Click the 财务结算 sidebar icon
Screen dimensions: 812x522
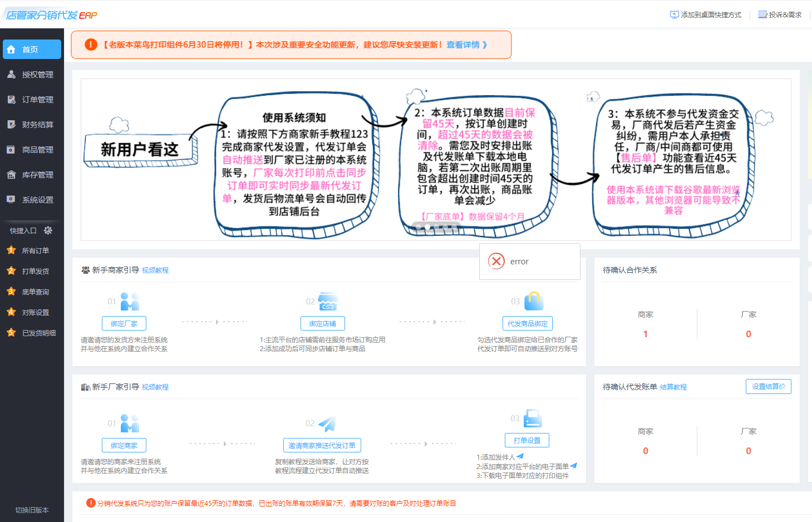(x=11, y=125)
